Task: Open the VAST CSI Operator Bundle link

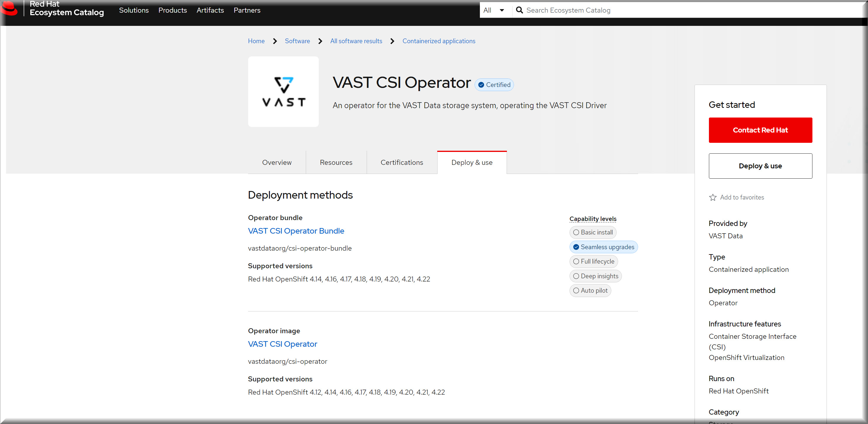Action: point(296,231)
